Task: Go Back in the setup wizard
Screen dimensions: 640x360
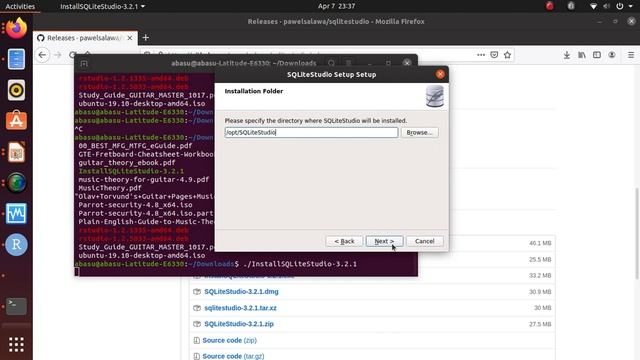Action: tap(344, 241)
